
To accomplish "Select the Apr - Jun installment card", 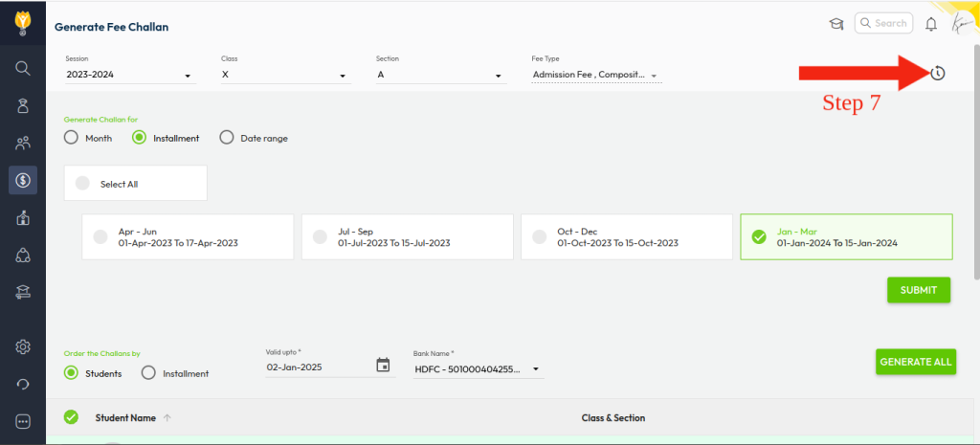I will [x=188, y=236].
